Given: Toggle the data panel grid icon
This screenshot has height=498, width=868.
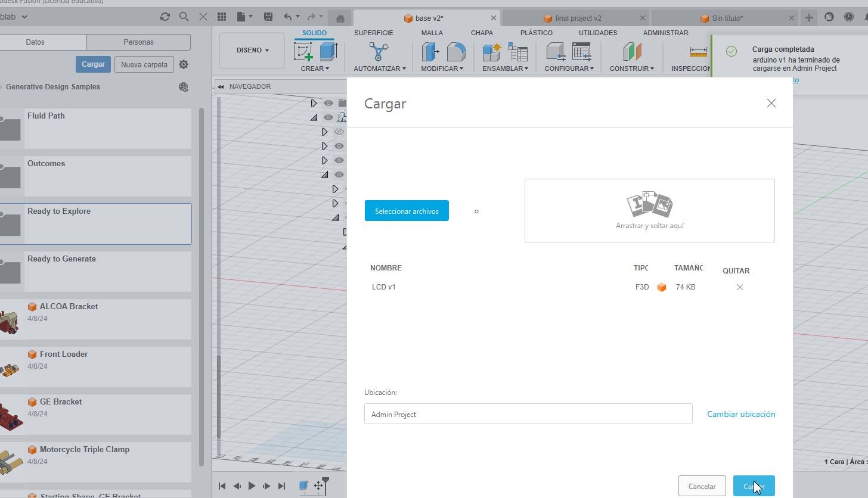Looking at the screenshot, I should click(222, 17).
